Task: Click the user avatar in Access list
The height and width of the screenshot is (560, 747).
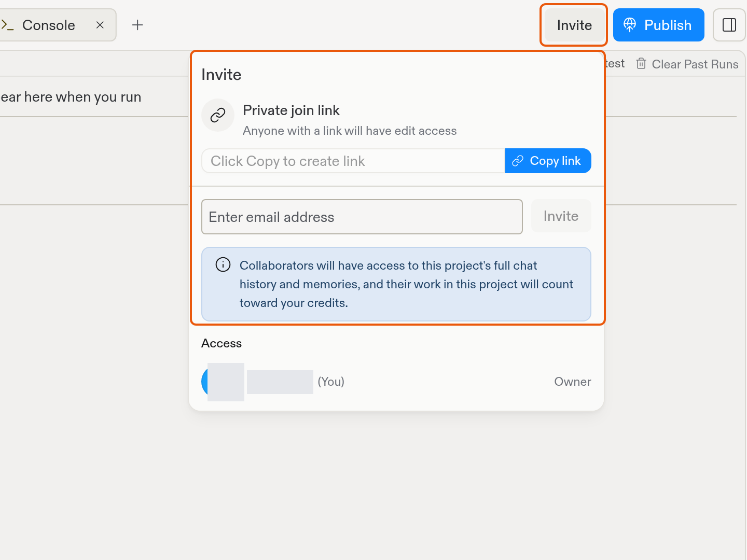Action: pyautogui.click(x=223, y=382)
